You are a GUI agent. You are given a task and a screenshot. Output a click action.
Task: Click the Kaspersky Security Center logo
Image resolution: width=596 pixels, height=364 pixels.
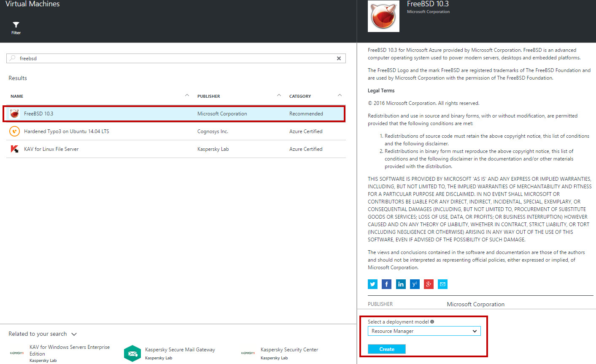coord(248,353)
